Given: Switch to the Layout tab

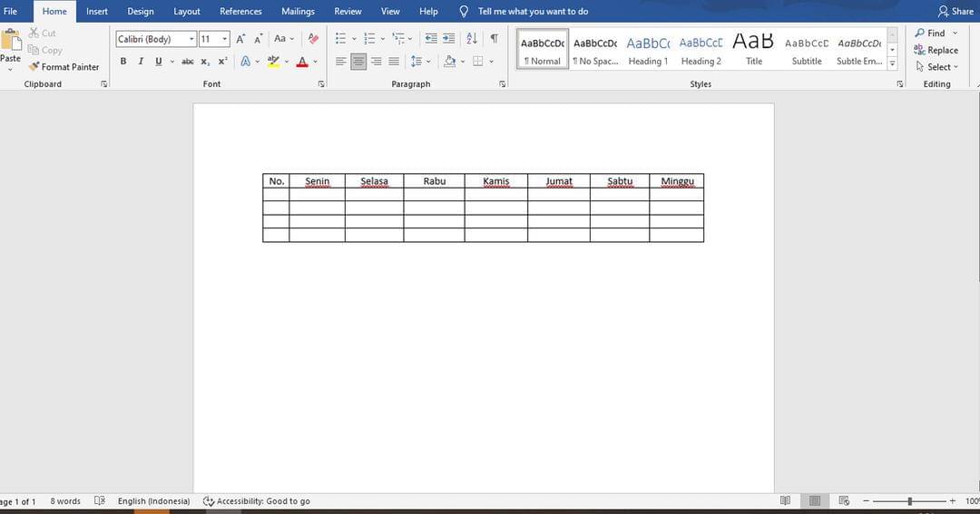Looking at the screenshot, I should (187, 12).
